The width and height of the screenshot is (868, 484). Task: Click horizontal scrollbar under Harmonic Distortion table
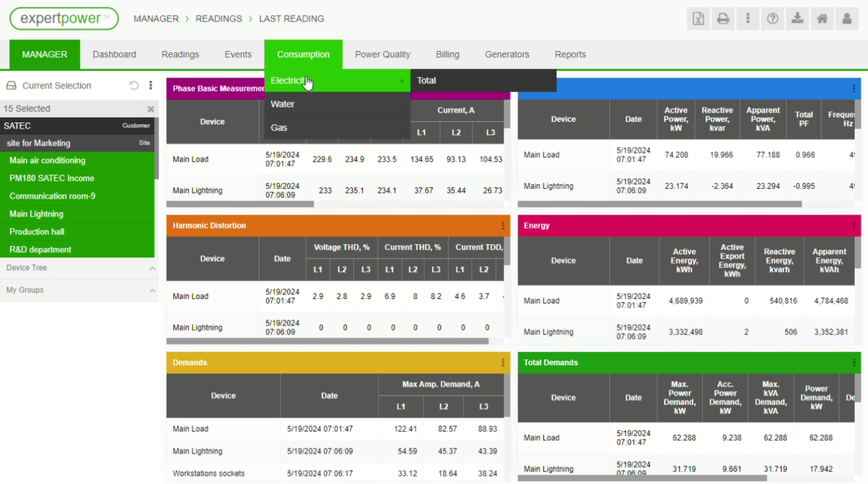327,341
